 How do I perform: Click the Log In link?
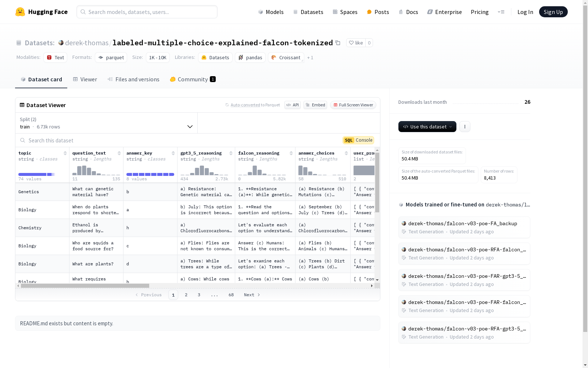pos(525,12)
